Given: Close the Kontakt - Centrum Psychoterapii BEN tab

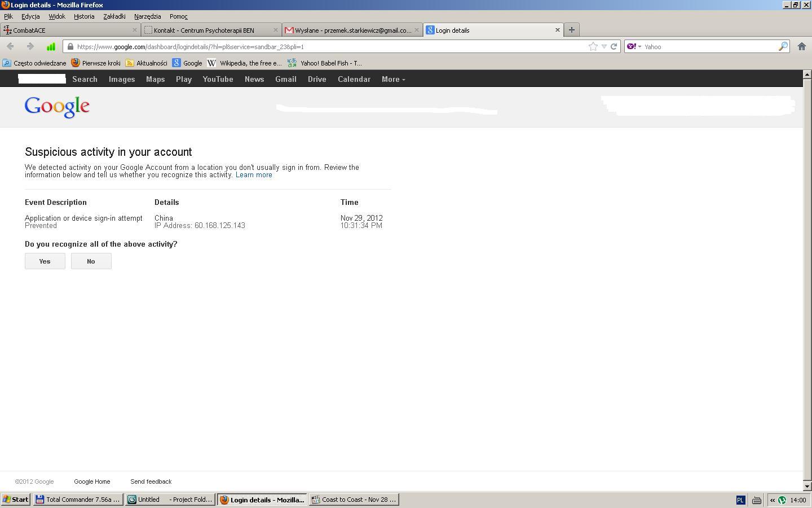Looking at the screenshot, I should pos(276,30).
